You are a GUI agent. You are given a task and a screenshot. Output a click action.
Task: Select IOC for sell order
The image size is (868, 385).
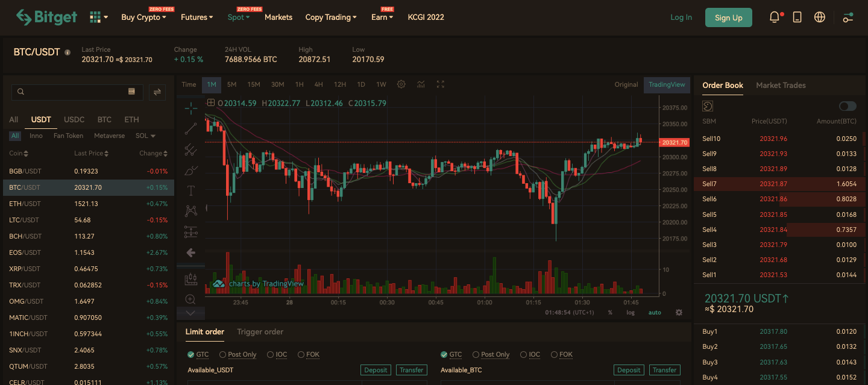(x=530, y=354)
